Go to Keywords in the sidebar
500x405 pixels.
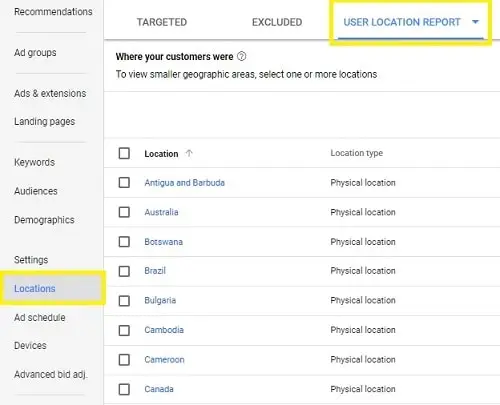pyautogui.click(x=34, y=162)
